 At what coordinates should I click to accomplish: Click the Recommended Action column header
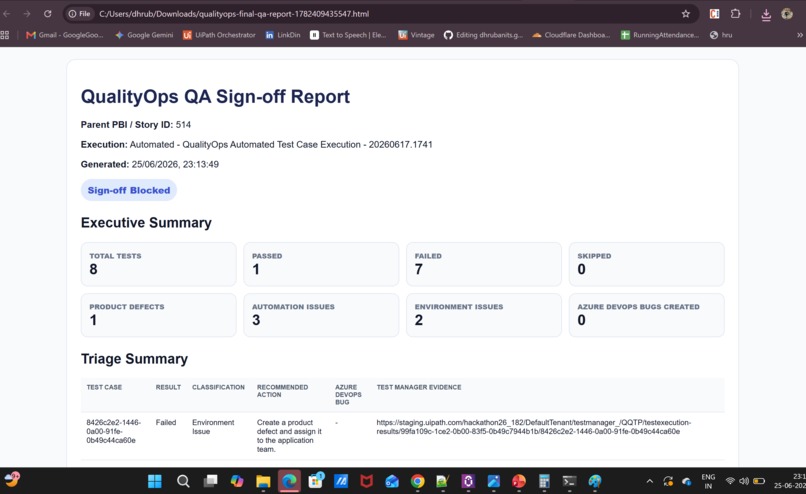coord(282,391)
